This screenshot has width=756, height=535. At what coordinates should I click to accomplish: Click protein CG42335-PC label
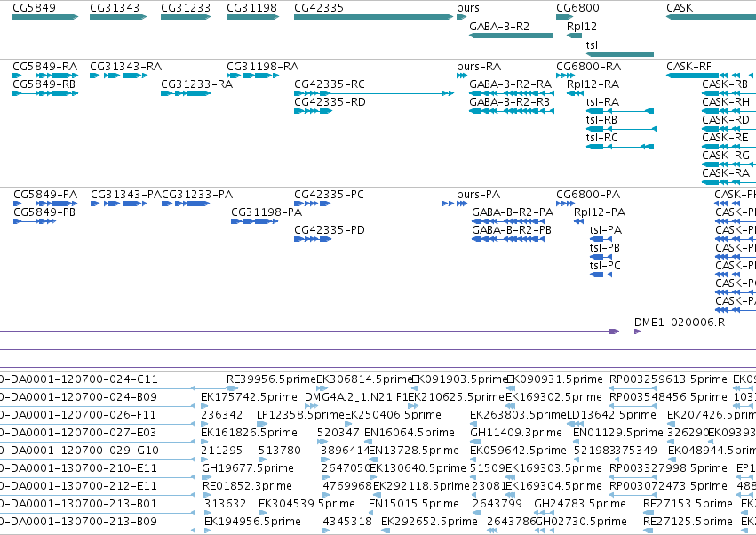click(x=329, y=195)
